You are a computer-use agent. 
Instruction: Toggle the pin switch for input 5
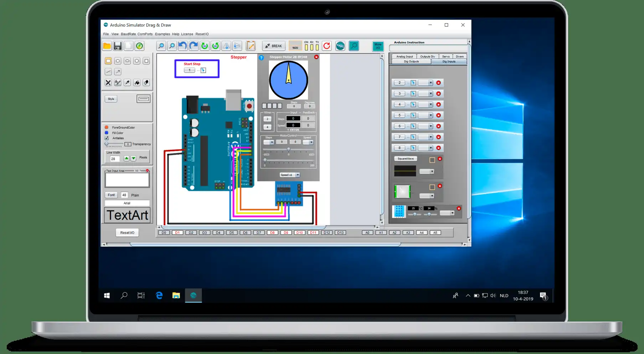[x=413, y=116]
